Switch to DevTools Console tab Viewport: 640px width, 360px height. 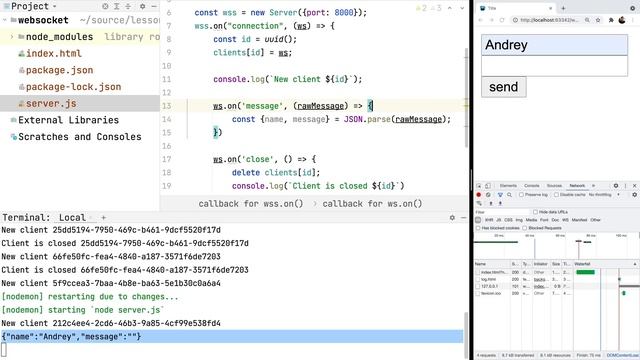tap(531, 186)
